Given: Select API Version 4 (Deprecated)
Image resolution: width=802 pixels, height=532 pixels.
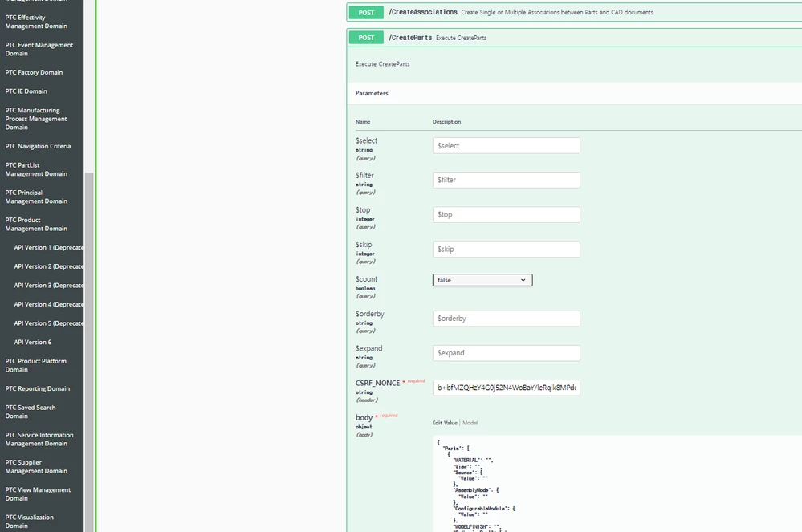Looking at the screenshot, I should [x=49, y=304].
